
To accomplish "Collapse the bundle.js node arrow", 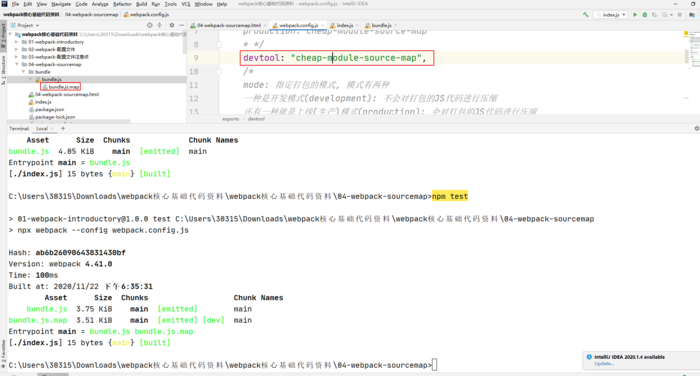I will click(30, 79).
